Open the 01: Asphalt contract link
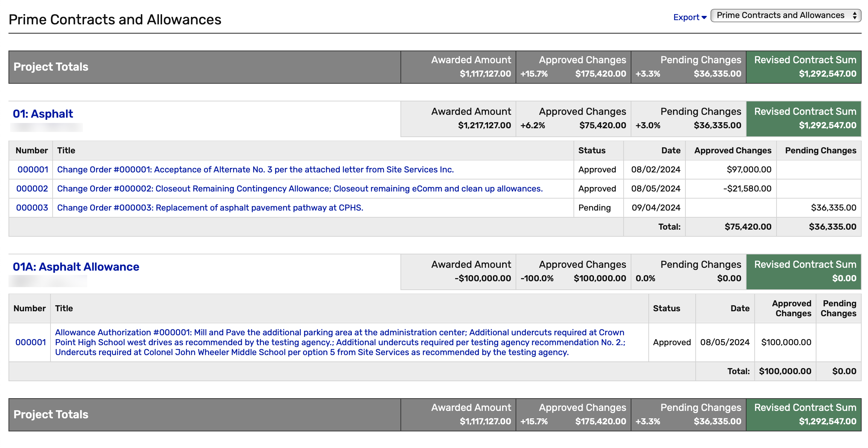868x448 pixels. tap(43, 114)
